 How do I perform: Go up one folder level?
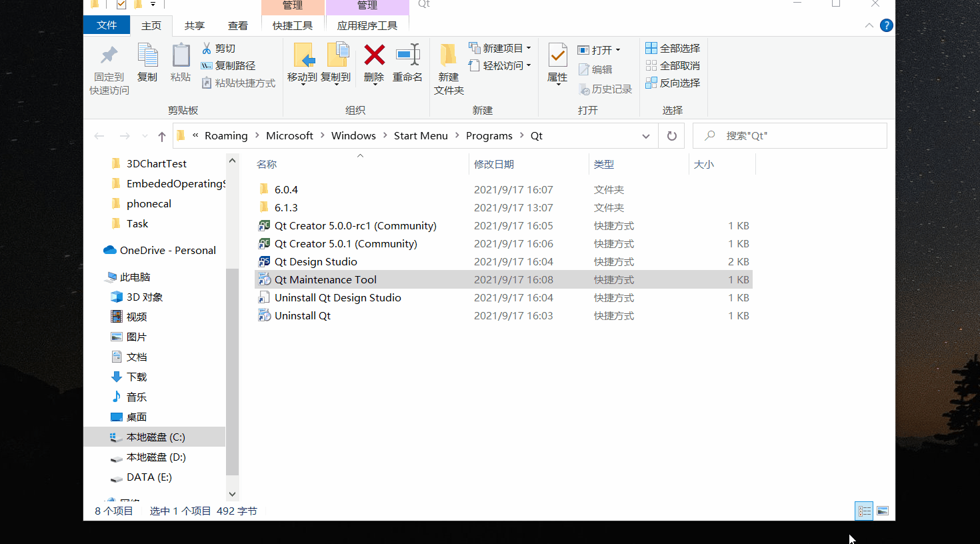(x=161, y=136)
